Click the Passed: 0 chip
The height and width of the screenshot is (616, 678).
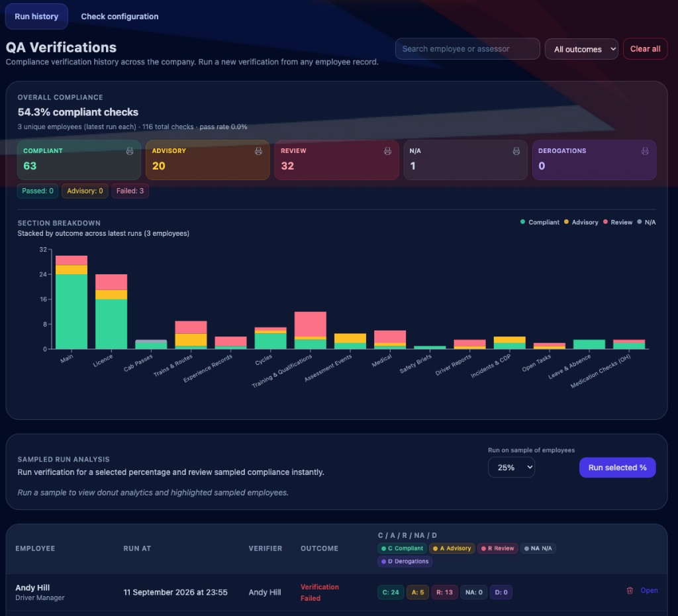[x=38, y=191]
